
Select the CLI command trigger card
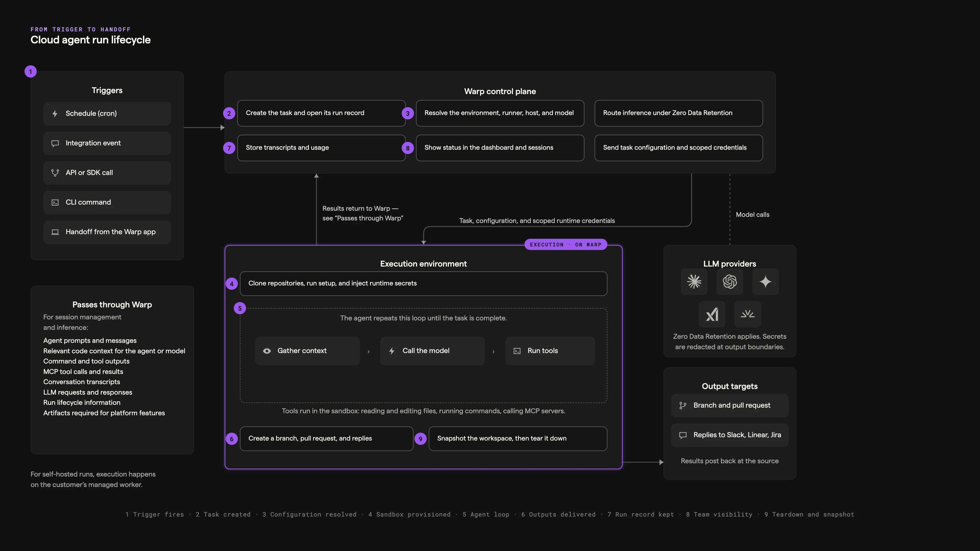107,202
